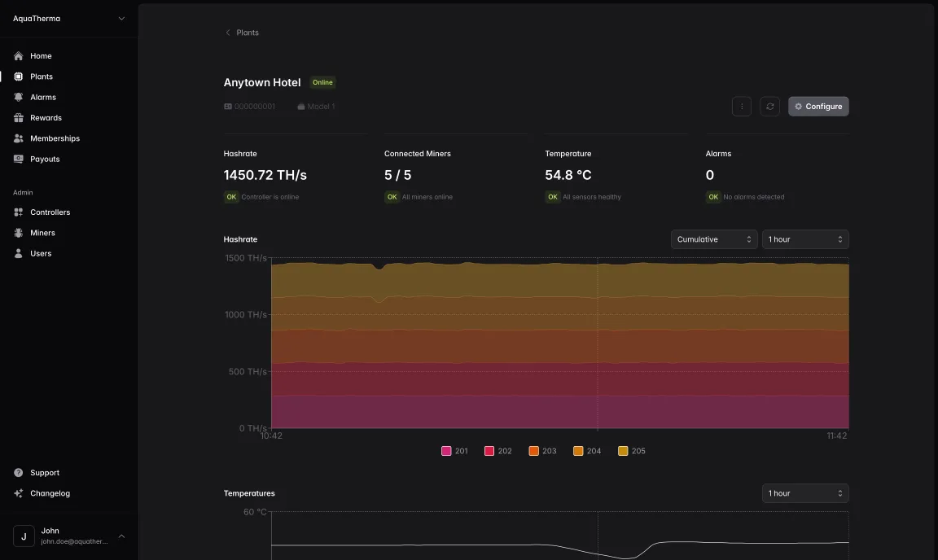Open Alarms via the bell icon
This screenshot has width=938, height=560.
[x=18, y=96]
